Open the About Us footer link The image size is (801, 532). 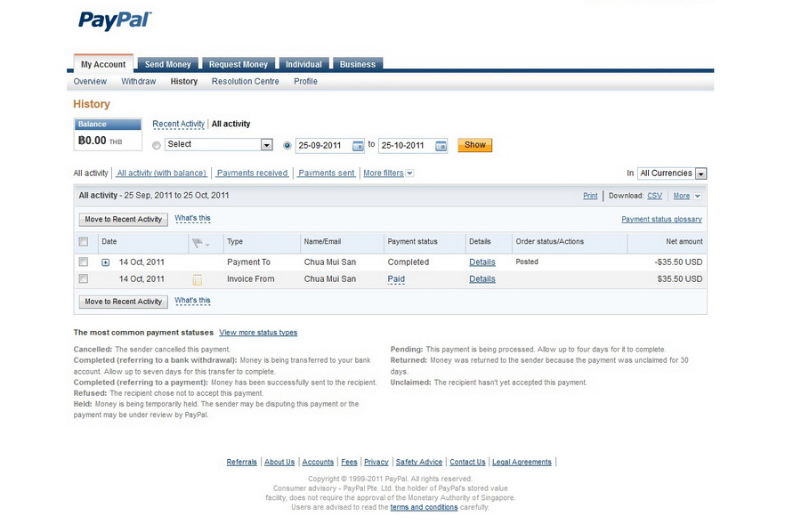click(279, 462)
